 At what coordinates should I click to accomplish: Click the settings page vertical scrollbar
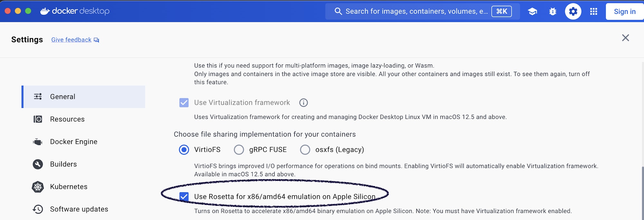642,193
